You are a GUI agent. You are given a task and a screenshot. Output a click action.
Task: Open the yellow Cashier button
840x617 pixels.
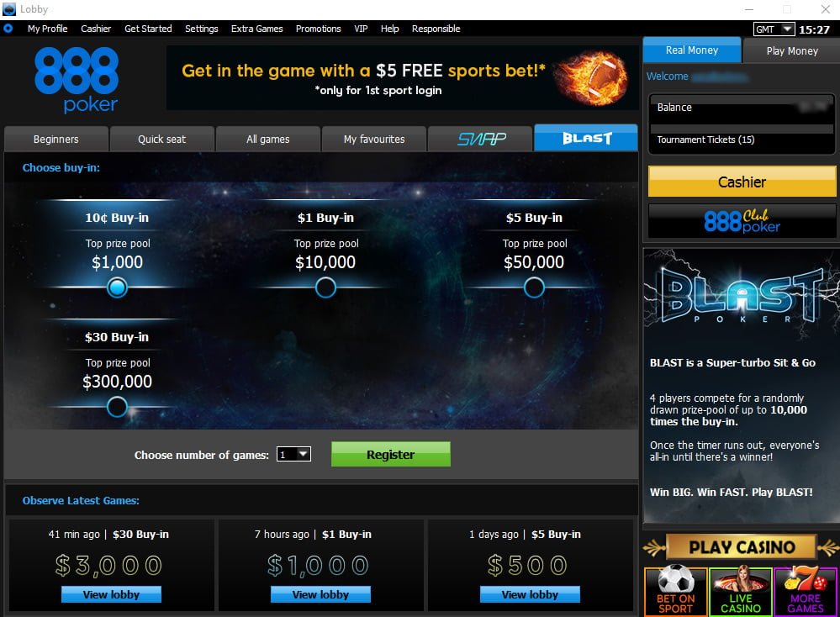point(742,182)
